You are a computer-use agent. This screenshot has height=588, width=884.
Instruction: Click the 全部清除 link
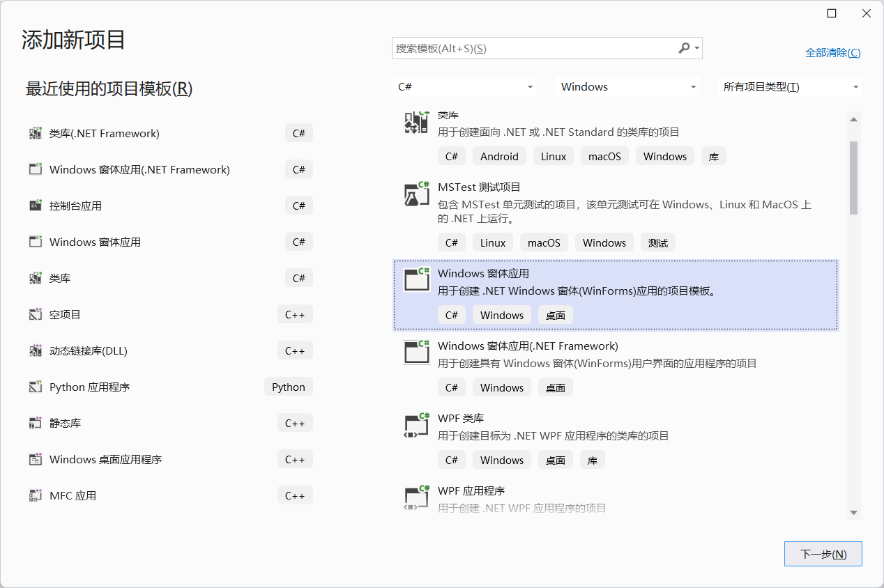(833, 52)
